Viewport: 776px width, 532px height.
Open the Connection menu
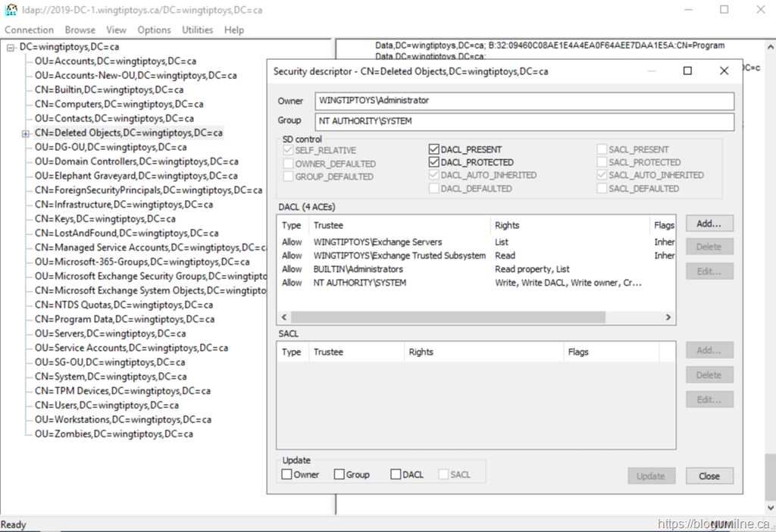[29, 30]
